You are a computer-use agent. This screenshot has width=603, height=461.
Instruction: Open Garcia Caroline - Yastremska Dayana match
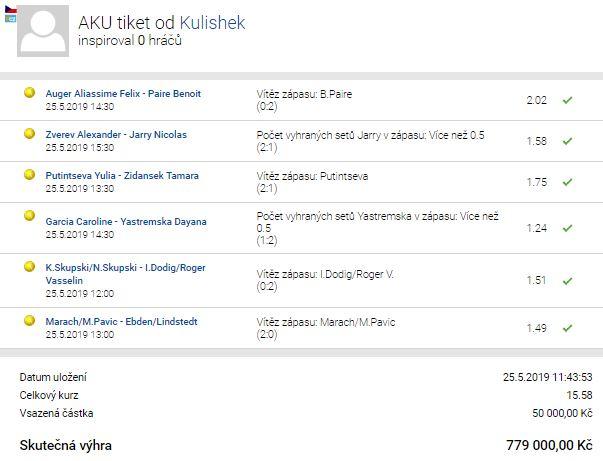coord(126,222)
